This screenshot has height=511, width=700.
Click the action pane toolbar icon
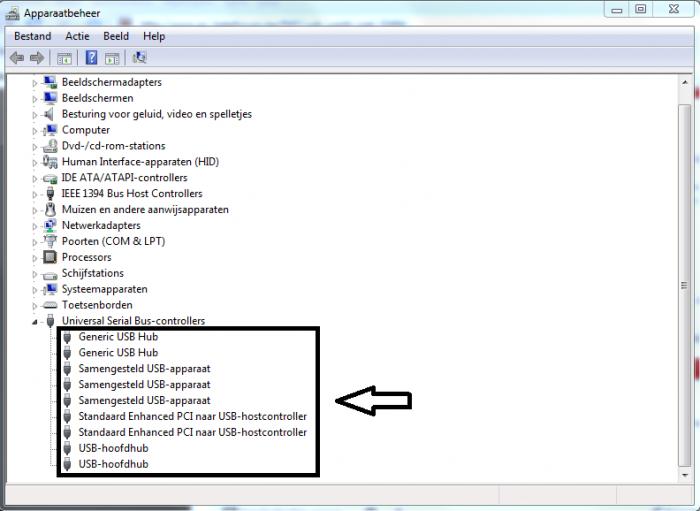point(112,58)
